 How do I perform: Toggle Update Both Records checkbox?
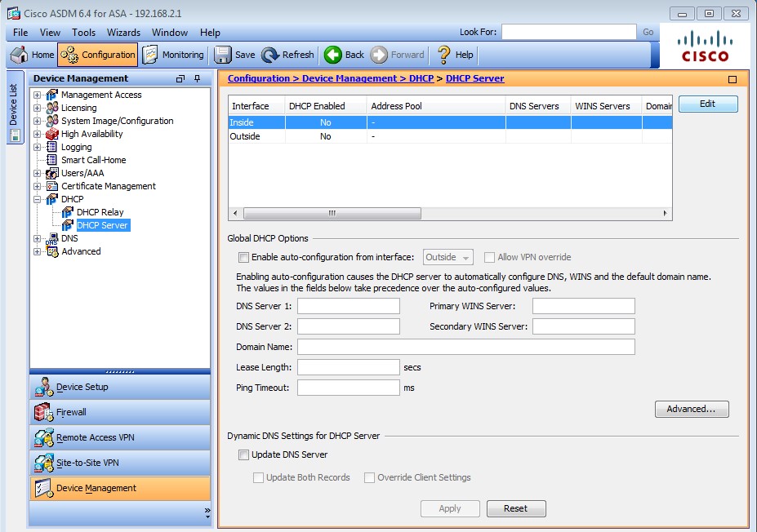(258, 477)
